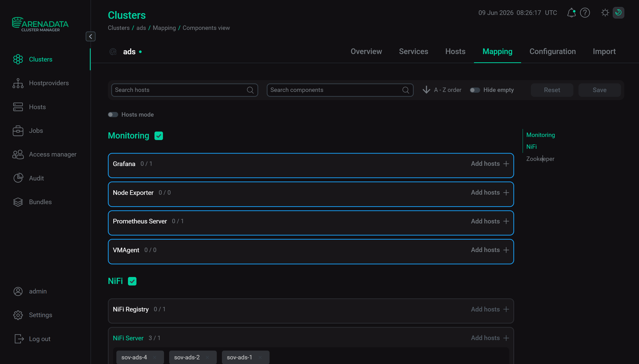Add hosts to NiFi Registry

[490, 309]
